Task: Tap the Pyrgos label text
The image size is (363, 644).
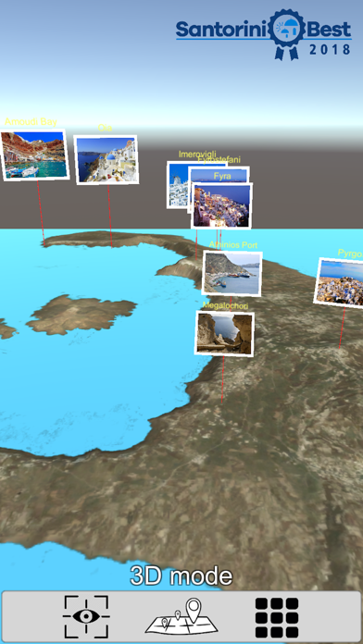Action: pos(350,253)
